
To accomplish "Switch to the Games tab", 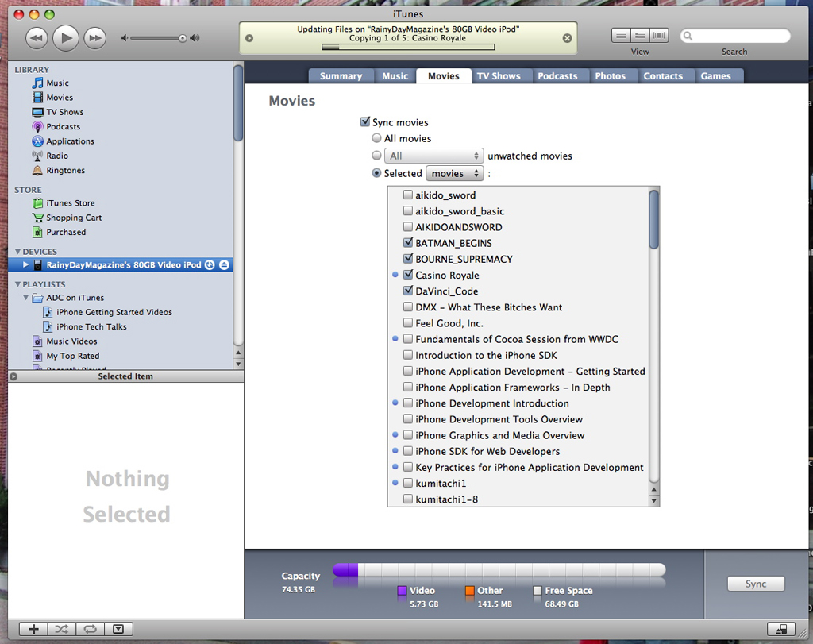I will click(715, 75).
